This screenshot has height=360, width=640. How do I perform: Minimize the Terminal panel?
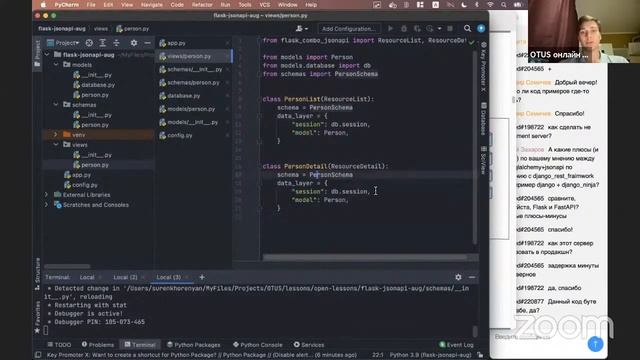472,277
